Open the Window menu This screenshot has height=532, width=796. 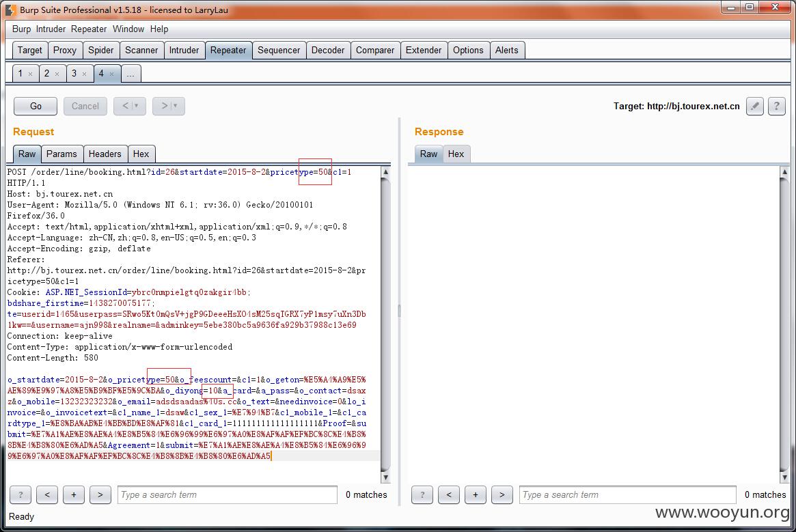click(x=128, y=29)
